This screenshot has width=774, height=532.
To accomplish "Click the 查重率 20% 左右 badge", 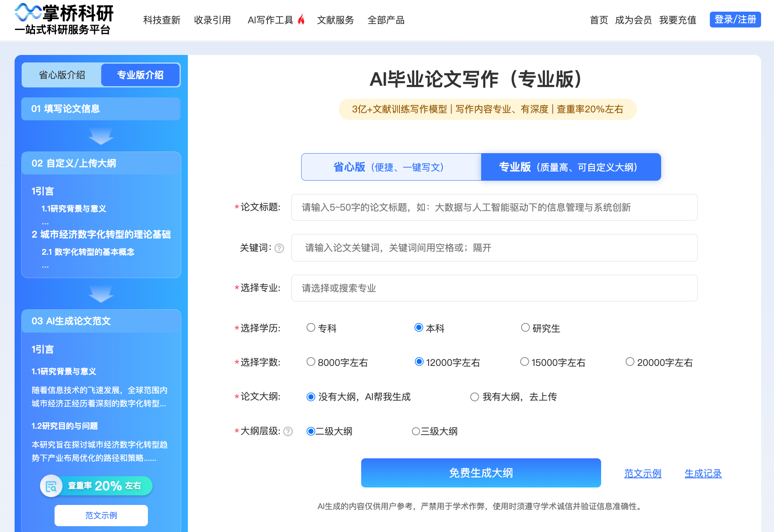I will tap(97, 486).
